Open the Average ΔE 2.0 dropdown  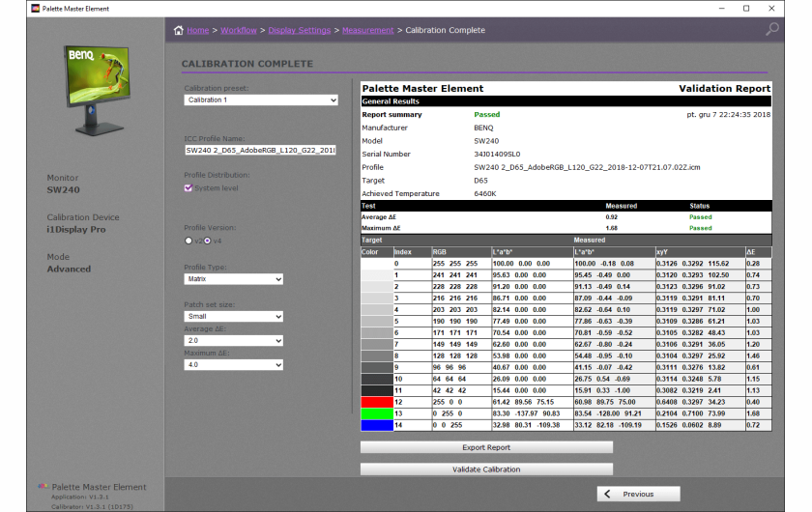(234, 341)
